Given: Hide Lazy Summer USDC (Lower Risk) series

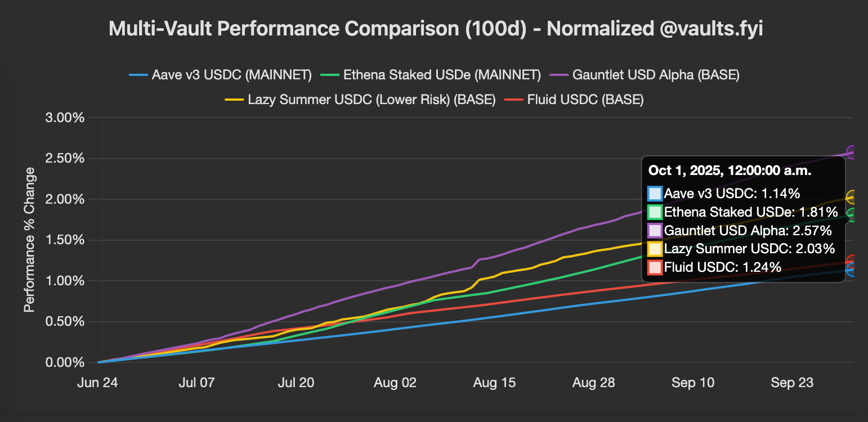Looking at the screenshot, I should (x=372, y=100).
